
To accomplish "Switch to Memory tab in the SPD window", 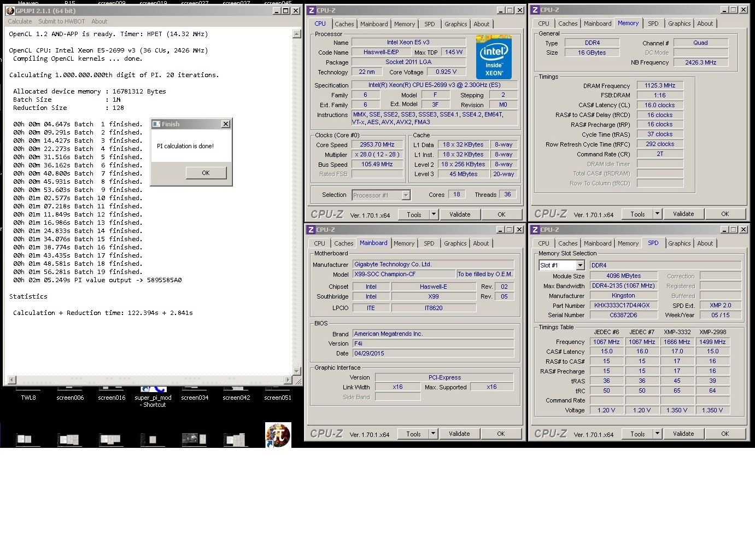I will (x=628, y=243).
